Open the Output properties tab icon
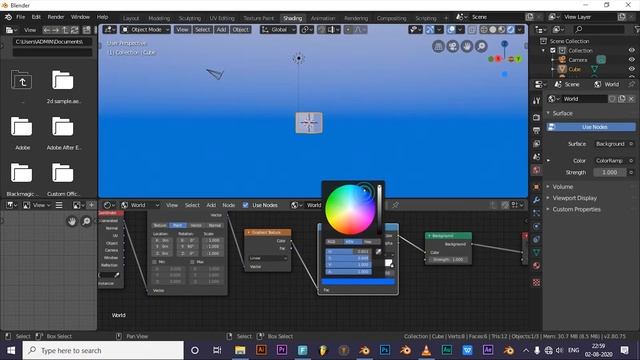The height and width of the screenshot is (360, 640). click(x=536, y=131)
